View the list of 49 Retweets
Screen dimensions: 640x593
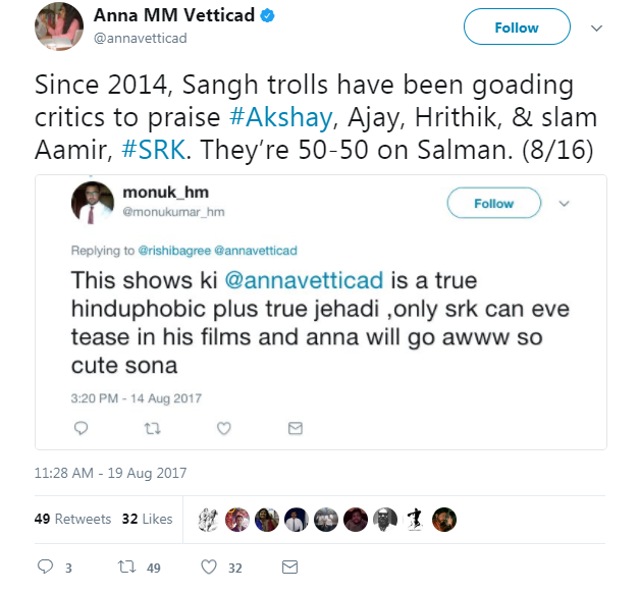[x=73, y=519]
